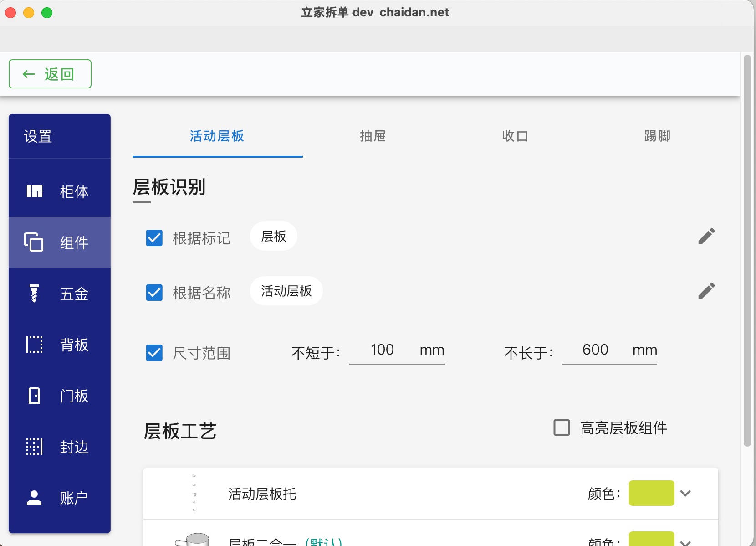
Task: Click the 高亮层板组件 label text
Action: [623, 428]
